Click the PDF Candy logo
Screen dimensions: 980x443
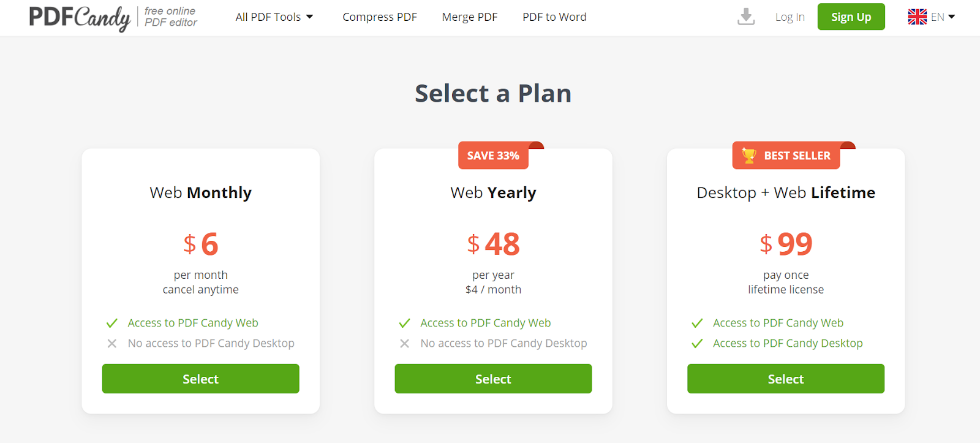(80, 17)
